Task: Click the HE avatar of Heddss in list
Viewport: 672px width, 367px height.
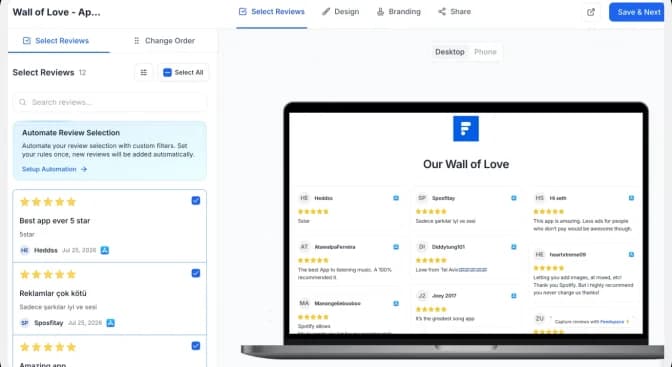Action: pyautogui.click(x=25, y=250)
